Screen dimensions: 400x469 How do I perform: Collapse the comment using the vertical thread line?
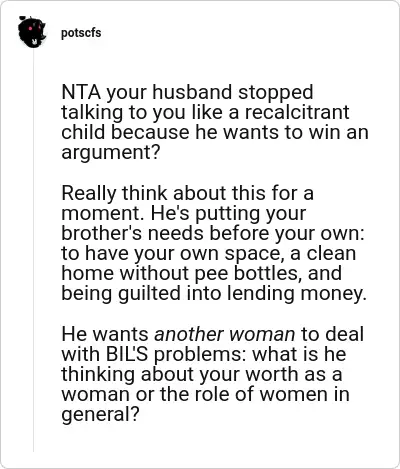pyautogui.click(x=33, y=250)
